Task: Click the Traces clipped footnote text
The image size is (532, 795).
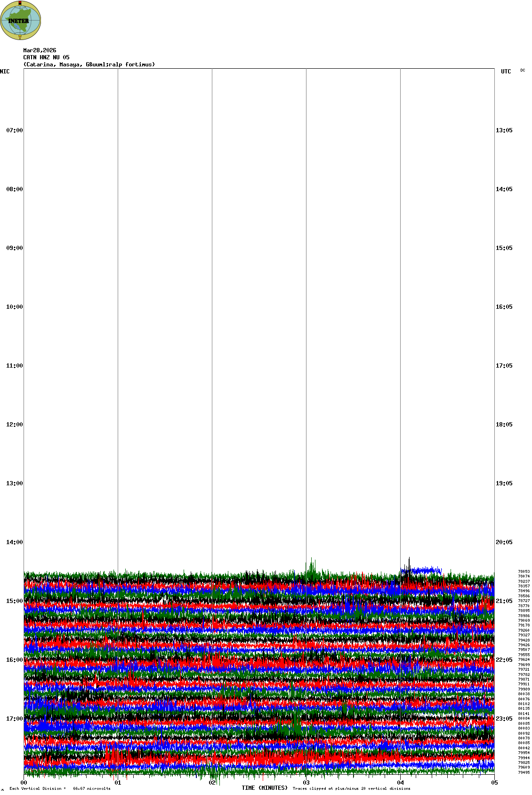Action: (351, 788)
